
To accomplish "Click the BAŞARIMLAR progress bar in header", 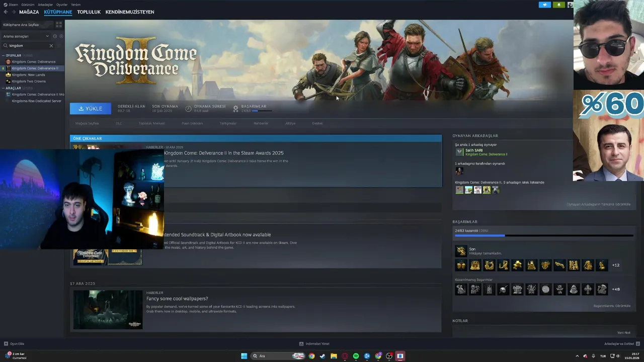I will tap(262, 111).
